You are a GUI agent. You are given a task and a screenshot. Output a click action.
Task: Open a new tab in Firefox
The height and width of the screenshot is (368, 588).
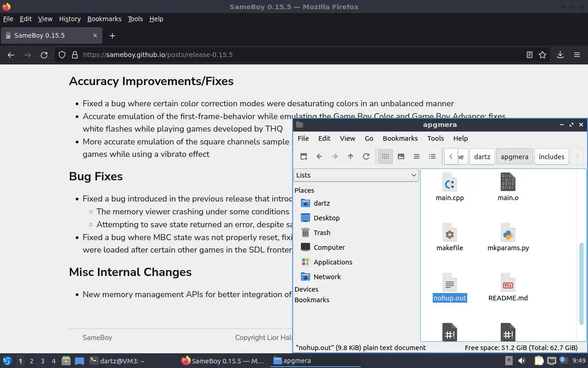[112, 35]
